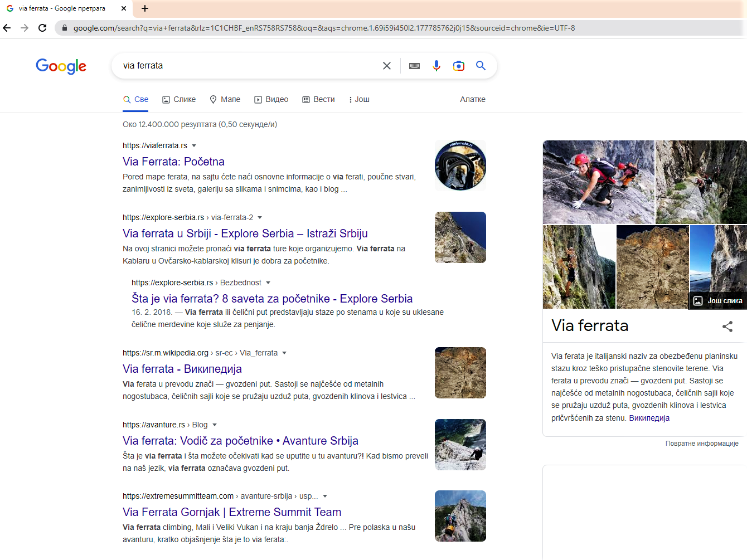The image size is (747, 560).
Task: Open the on-screen keyboard icon
Action: pyautogui.click(x=414, y=66)
